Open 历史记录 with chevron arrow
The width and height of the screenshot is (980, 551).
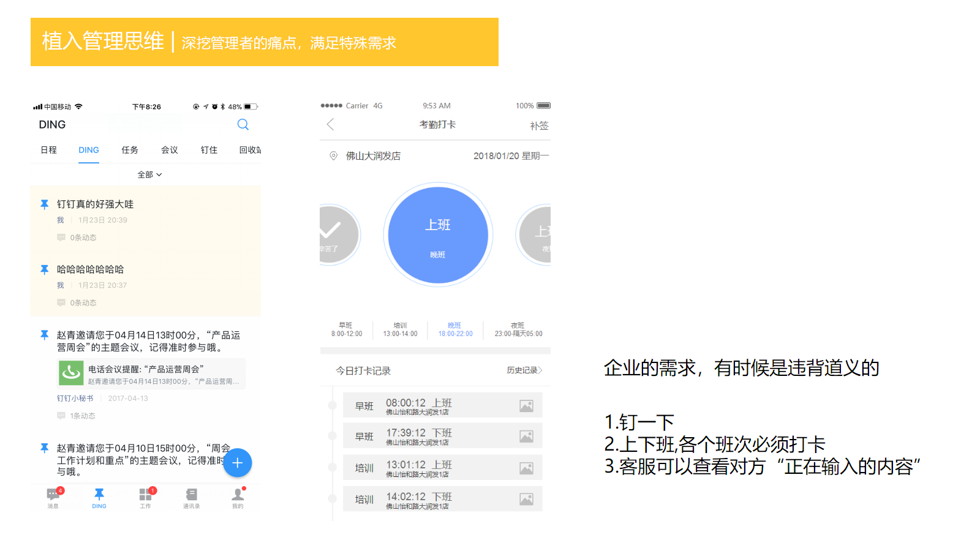tap(524, 370)
